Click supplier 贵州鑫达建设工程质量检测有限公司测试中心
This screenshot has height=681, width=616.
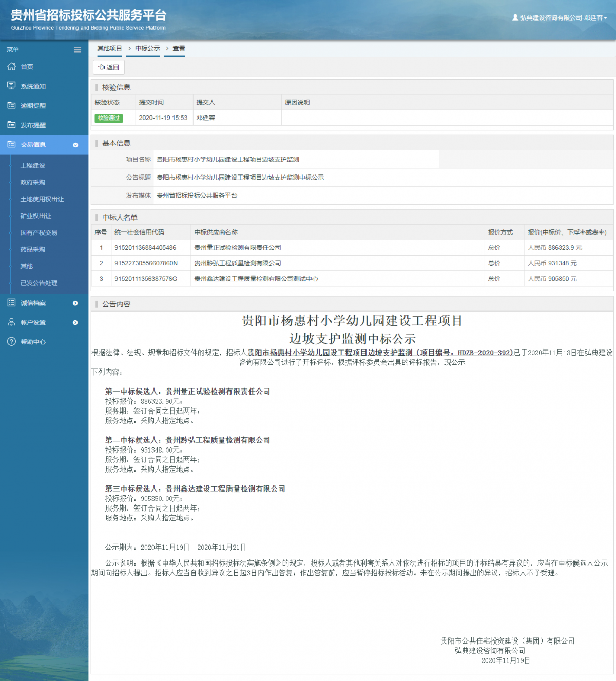[256, 279]
